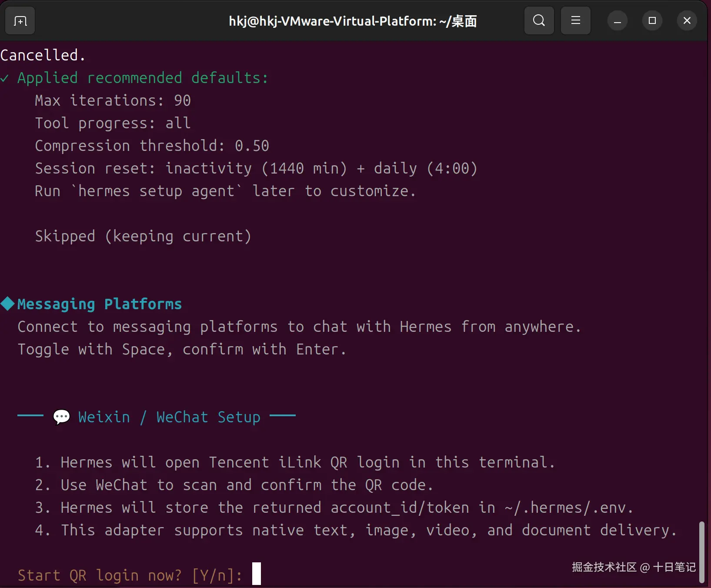Click the 'Applied recommended defaults:' line
Viewport: 711px width, 588px height.
[x=134, y=78]
